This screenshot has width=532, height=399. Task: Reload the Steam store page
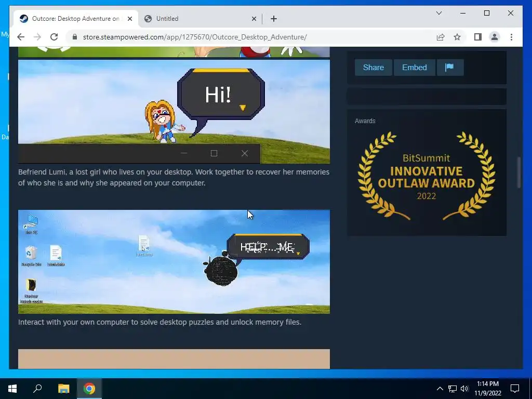pyautogui.click(x=54, y=37)
